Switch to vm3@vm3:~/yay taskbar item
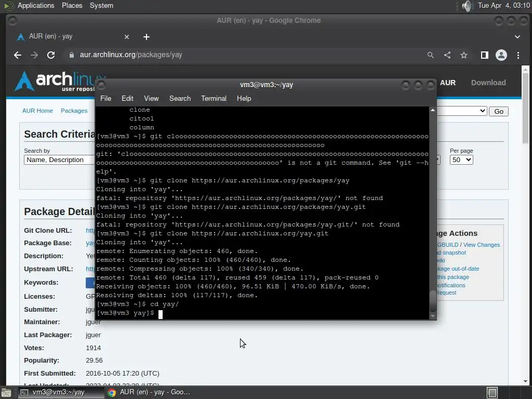This screenshot has width=532, height=399. point(61,393)
